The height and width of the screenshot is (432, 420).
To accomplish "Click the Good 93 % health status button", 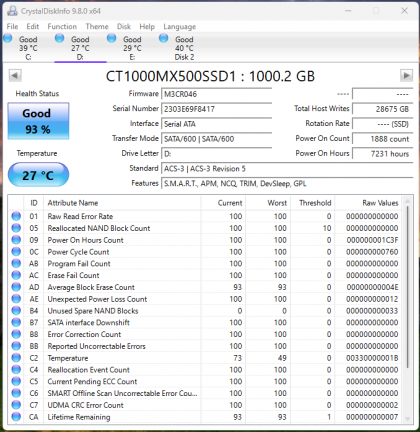I will pyautogui.click(x=38, y=121).
